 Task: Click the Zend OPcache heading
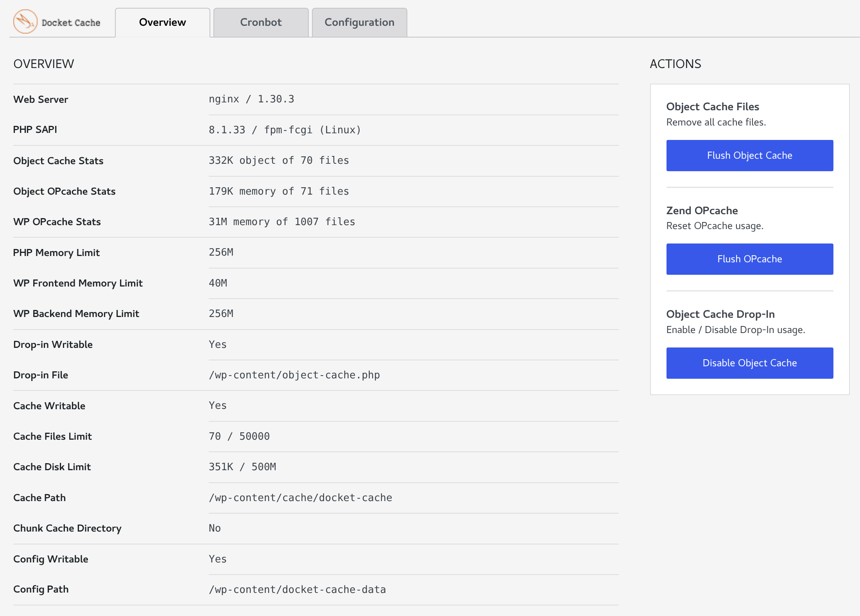coord(702,211)
